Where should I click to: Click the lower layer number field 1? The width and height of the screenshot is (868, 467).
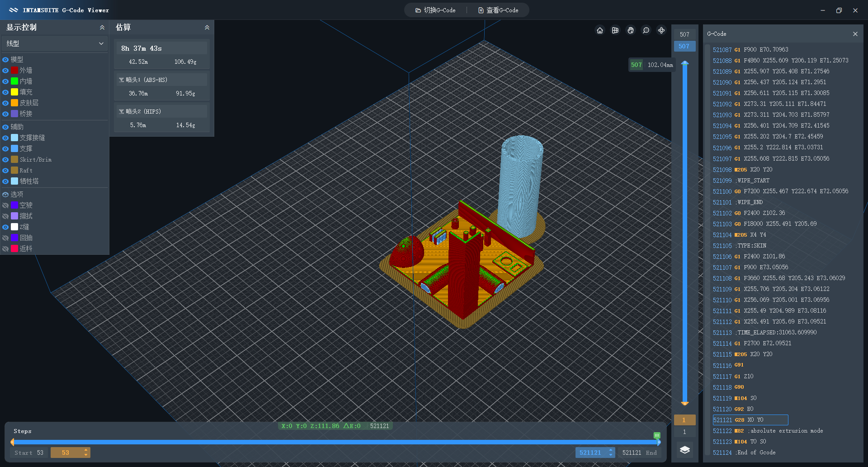pyautogui.click(x=684, y=420)
